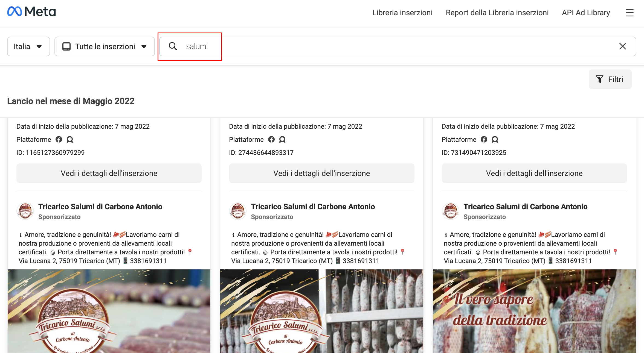Screen dimensions: 644x353
Task: Click the Meta logo
Action: (x=31, y=12)
